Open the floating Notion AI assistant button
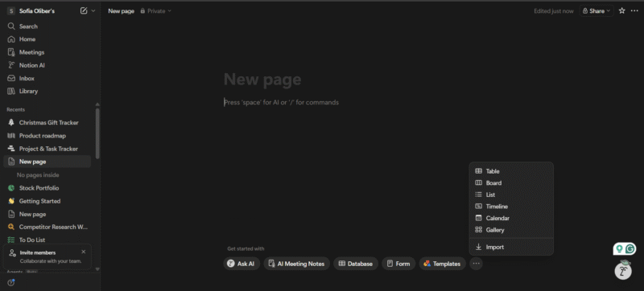Viewport: 644px width, 291px height. [623, 271]
